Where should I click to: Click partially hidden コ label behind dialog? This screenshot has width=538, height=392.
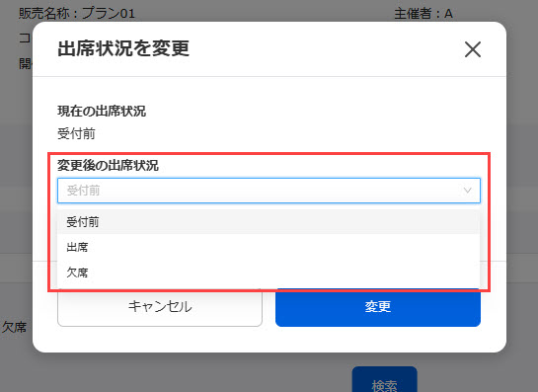pos(26,39)
